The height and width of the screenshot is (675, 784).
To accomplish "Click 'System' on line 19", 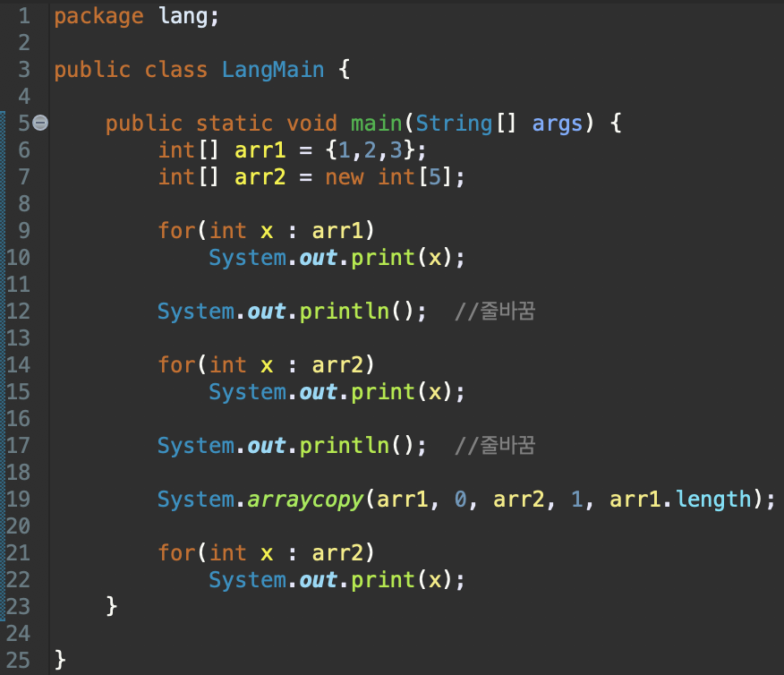I will tap(196, 500).
